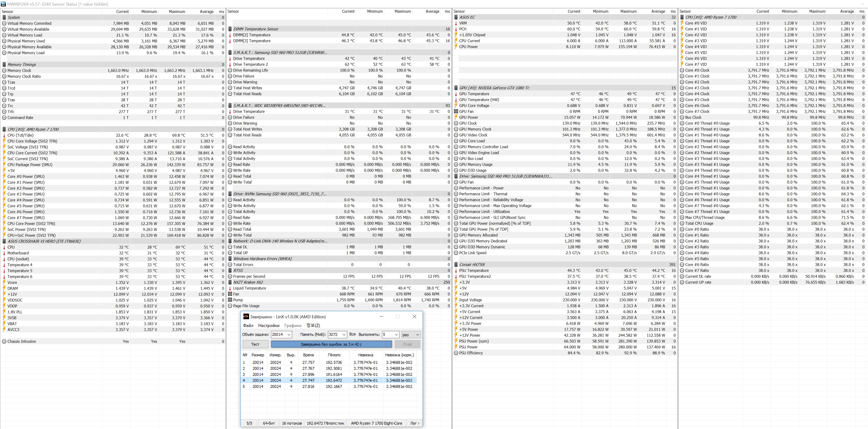Open the Память (МиБ) dropdown
Image resolution: width=868 pixels, height=429 pixels.
point(344,335)
